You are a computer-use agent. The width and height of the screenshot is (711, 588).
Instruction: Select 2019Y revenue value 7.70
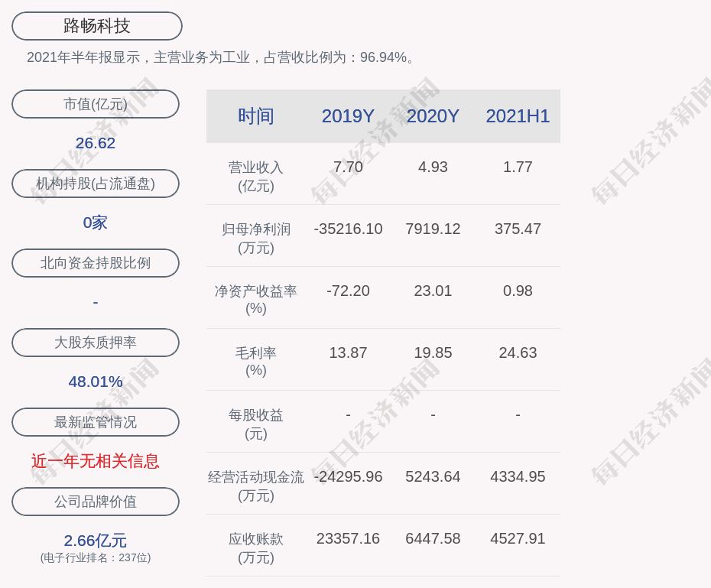[348, 167]
